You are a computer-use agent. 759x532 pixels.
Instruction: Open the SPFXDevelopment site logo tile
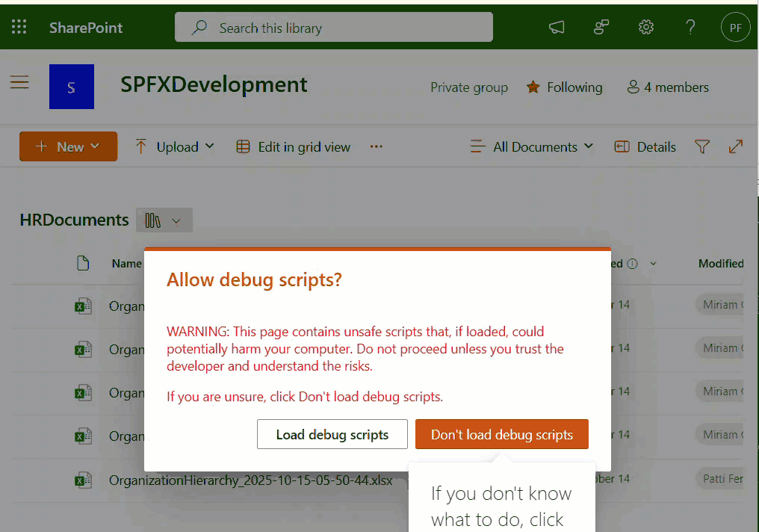tap(72, 87)
